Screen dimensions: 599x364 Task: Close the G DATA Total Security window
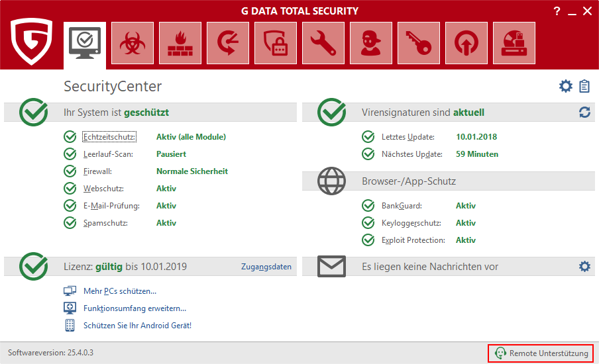[588, 11]
